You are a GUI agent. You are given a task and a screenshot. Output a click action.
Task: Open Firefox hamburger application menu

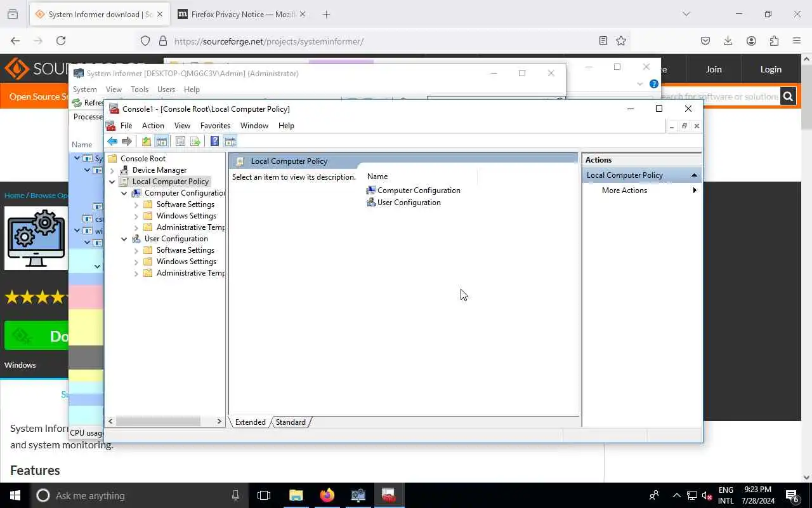coord(797,41)
